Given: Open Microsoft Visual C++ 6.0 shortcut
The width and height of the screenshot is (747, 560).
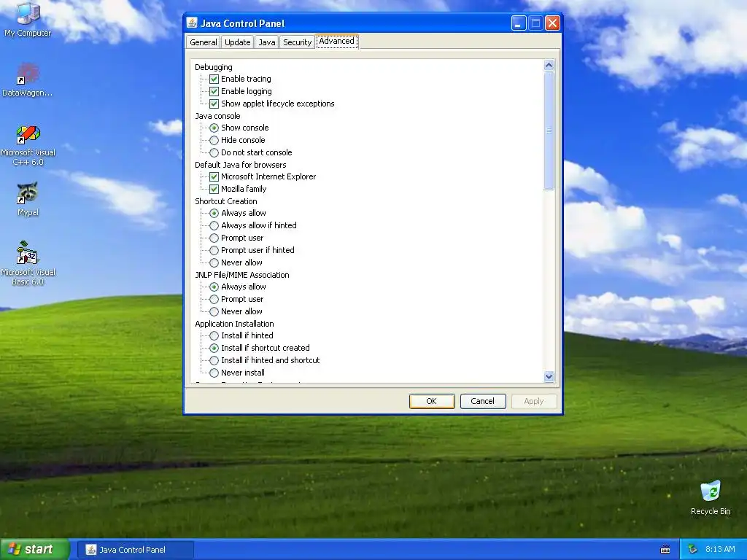Looking at the screenshot, I should point(28,145).
